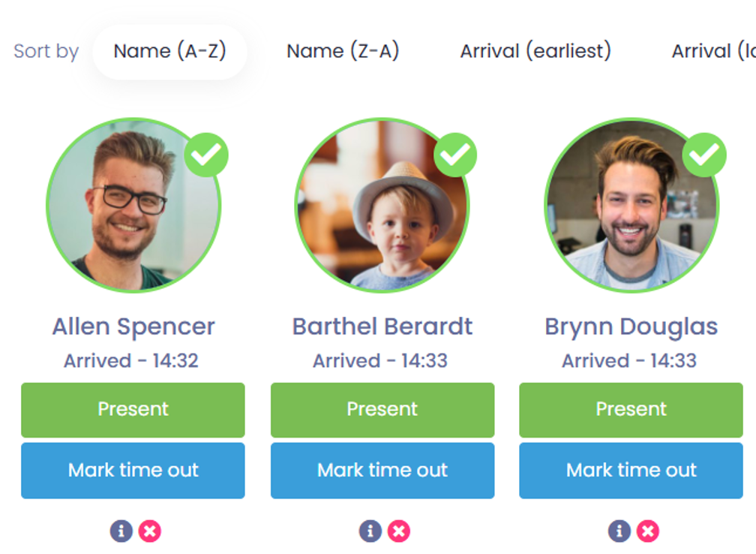Sort by Arrival (earliest)
This screenshot has height=554, width=756.
pyautogui.click(x=535, y=51)
